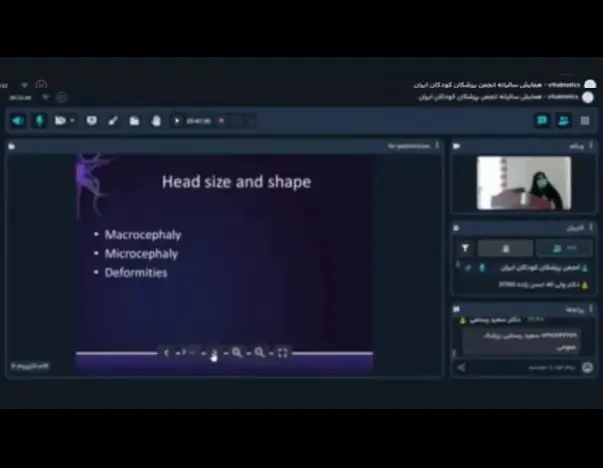Click the attendee list filter icon

click(x=465, y=248)
